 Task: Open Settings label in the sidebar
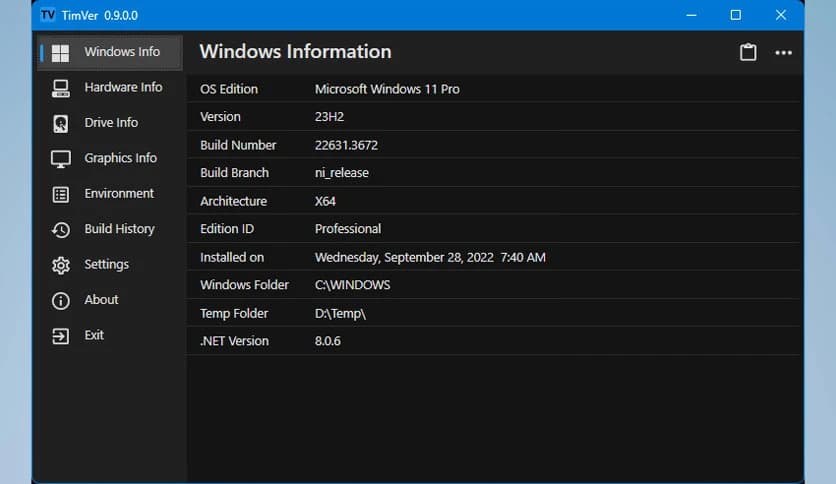(107, 264)
